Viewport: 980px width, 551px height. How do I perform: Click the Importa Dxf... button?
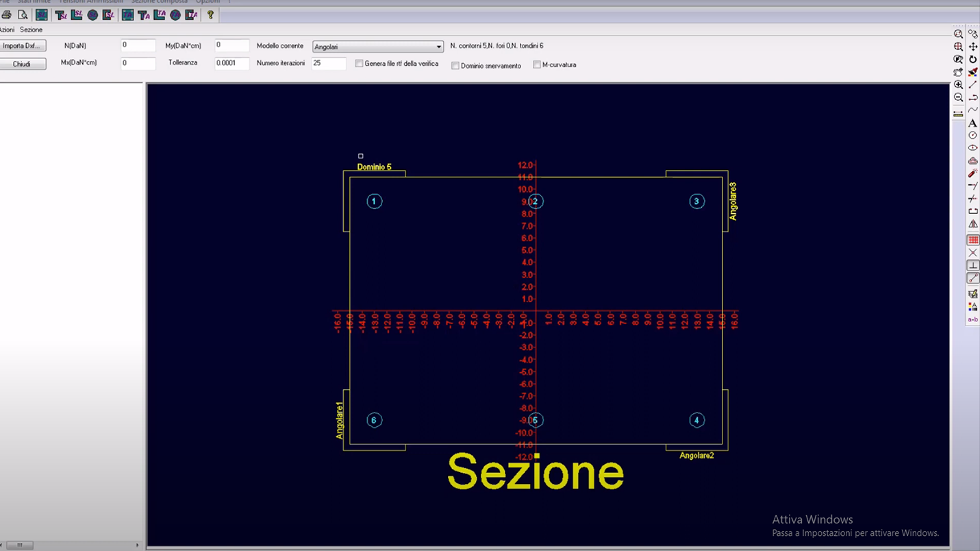22,46
